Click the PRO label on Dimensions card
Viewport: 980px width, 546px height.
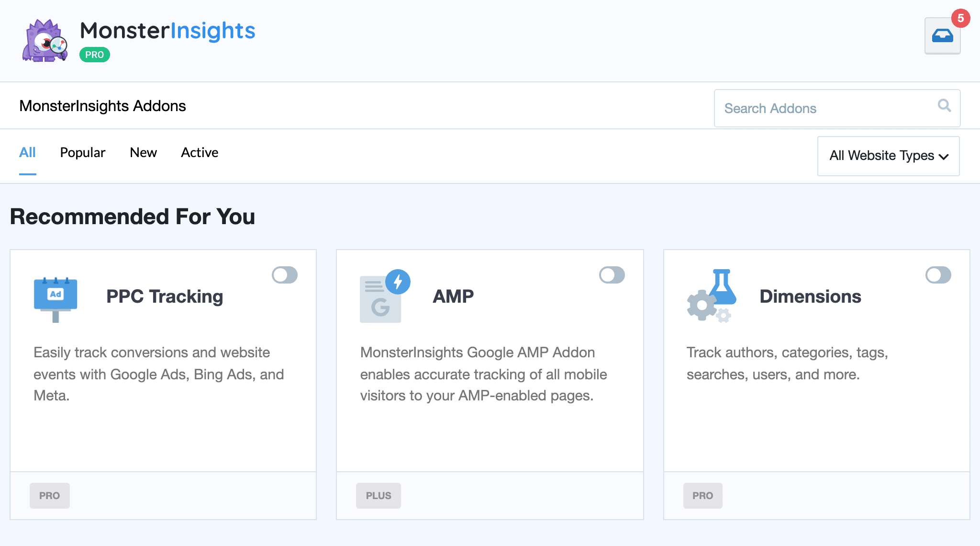coord(703,496)
